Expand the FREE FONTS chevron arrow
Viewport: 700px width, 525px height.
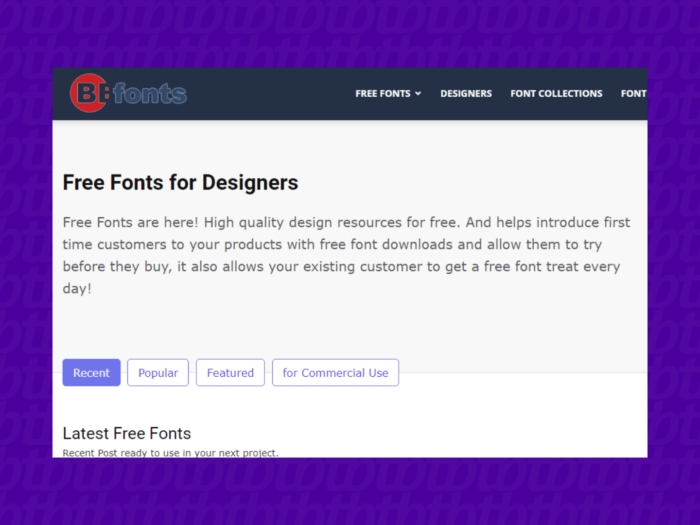418,94
